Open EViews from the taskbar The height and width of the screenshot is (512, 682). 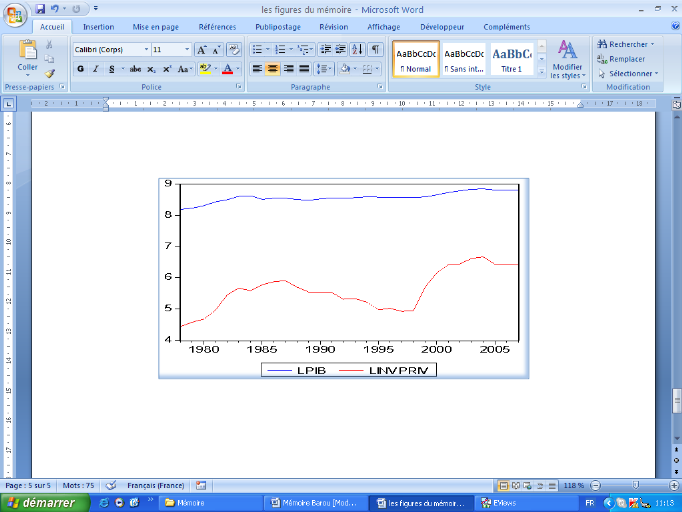(x=499, y=502)
